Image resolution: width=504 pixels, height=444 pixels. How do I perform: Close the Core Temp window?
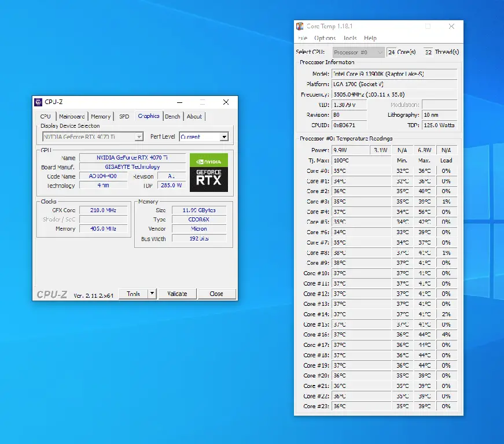(451, 27)
